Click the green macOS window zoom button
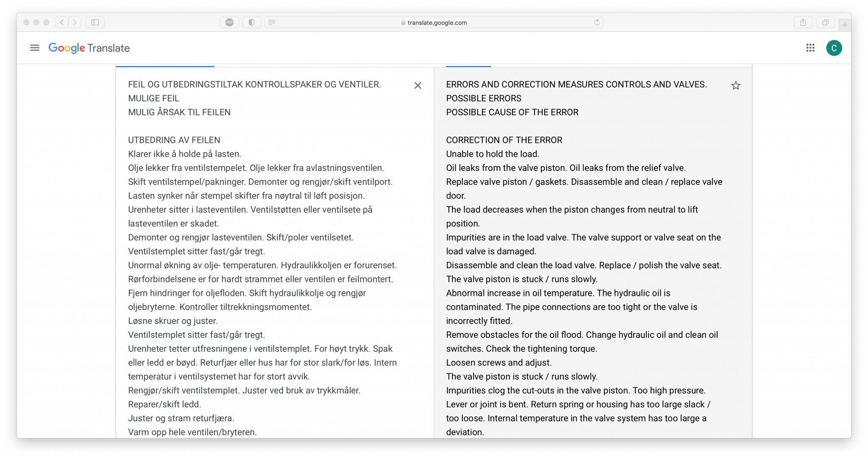This screenshot has height=459, width=868. click(x=46, y=22)
